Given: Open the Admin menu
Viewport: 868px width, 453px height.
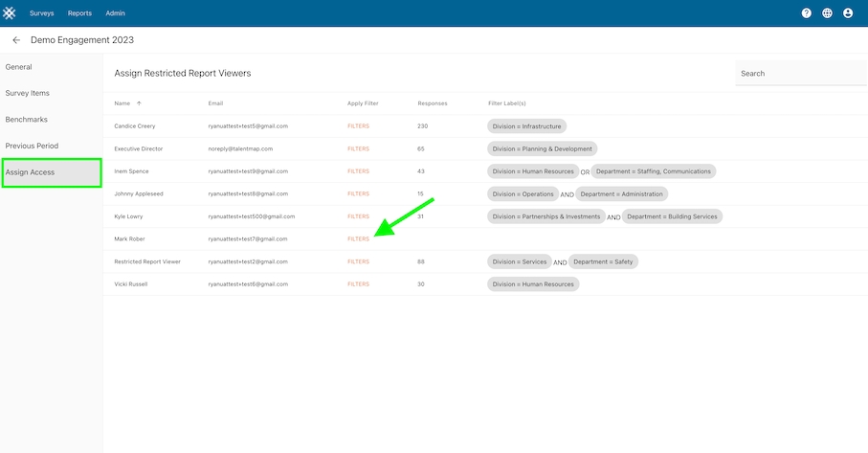Looking at the screenshot, I should coord(115,13).
